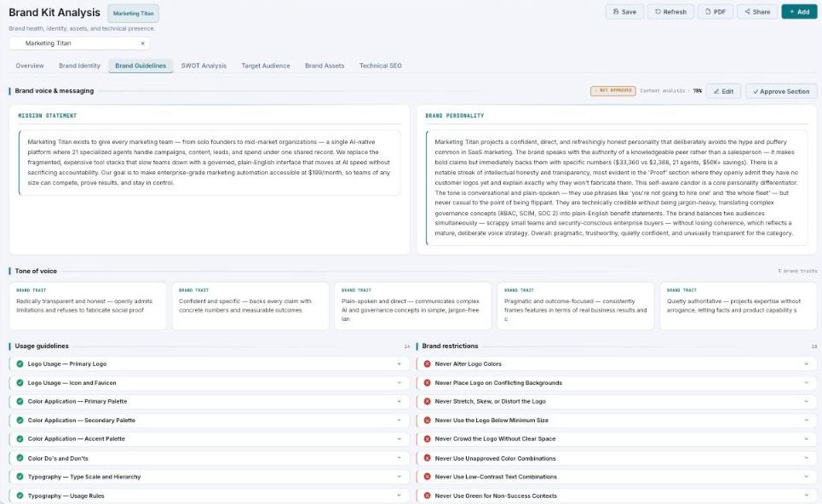Open the Brand Assets tab
The height and width of the screenshot is (504, 822).
[x=325, y=66]
